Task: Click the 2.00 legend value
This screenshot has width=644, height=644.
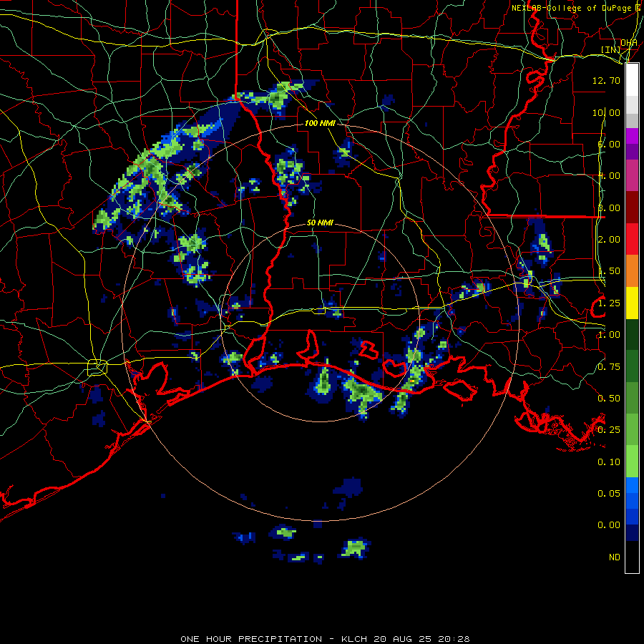Action: [x=609, y=240]
